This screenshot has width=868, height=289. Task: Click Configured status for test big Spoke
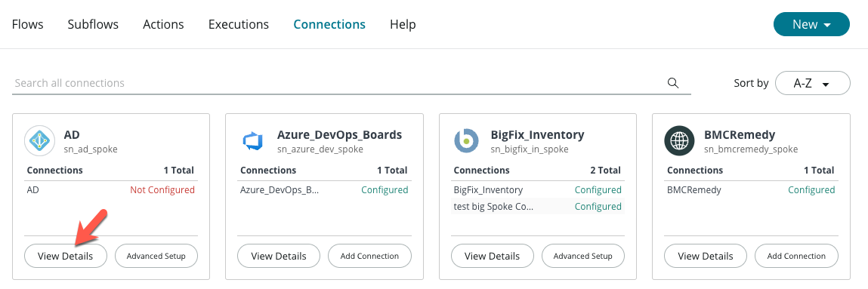[598, 206]
